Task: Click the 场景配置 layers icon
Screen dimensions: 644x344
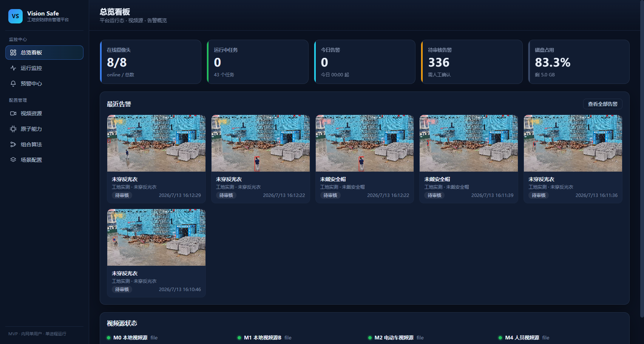Action: point(13,160)
